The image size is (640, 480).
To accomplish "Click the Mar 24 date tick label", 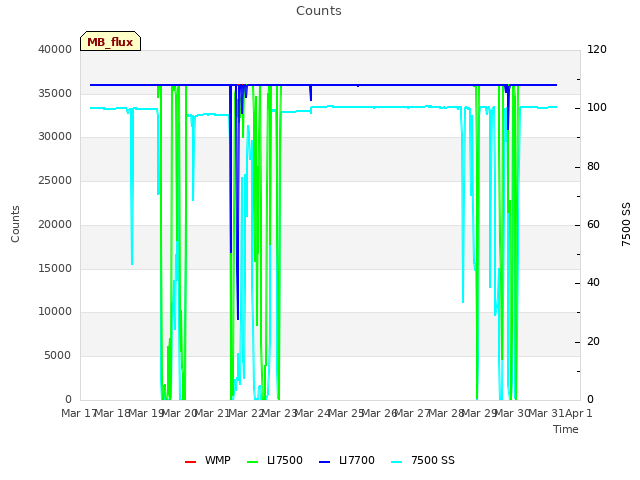I will pyautogui.click(x=312, y=413).
